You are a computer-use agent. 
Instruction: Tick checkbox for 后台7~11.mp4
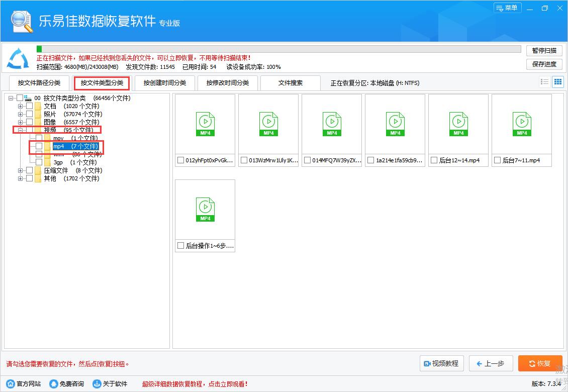[x=497, y=160]
